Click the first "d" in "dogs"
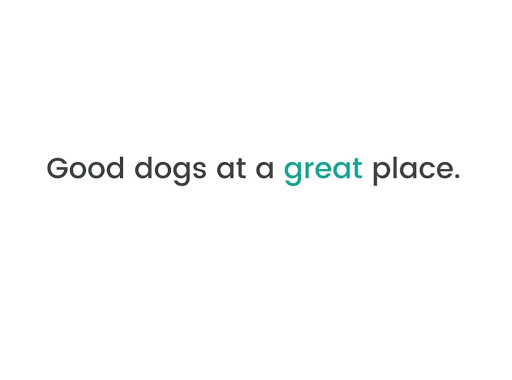Viewport: 512px width, 380px height. (143, 168)
